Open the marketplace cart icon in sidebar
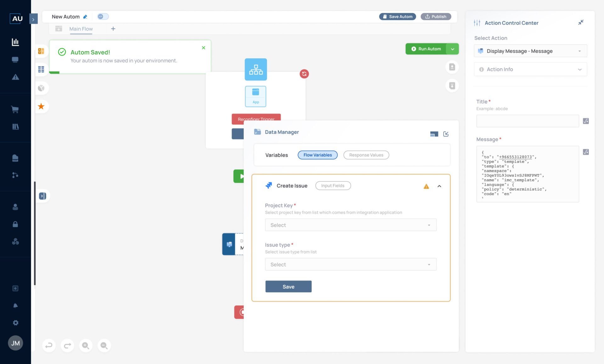The height and width of the screenshot is (364, 604). (15, 109)
